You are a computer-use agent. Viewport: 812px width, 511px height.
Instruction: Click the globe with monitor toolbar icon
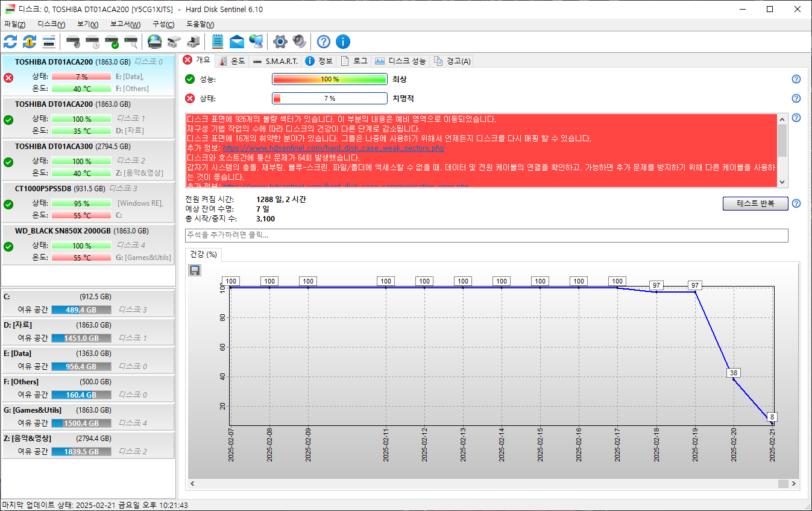coord(256,42)
